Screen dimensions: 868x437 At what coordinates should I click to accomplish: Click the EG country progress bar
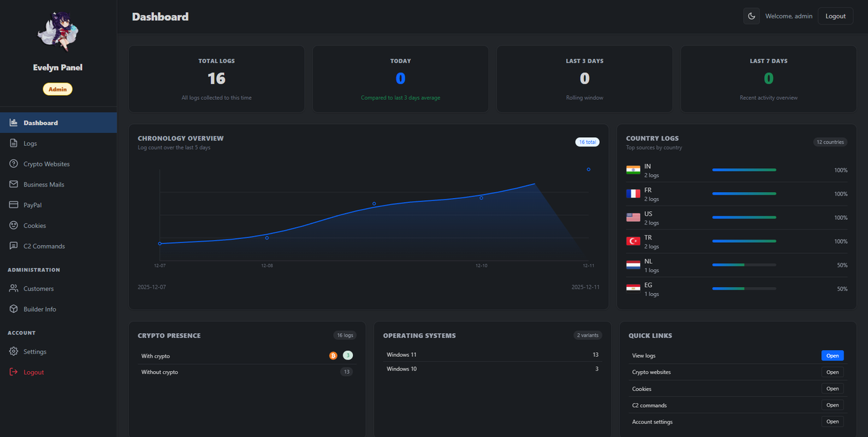pyautogui.click(x=744, y=288)
